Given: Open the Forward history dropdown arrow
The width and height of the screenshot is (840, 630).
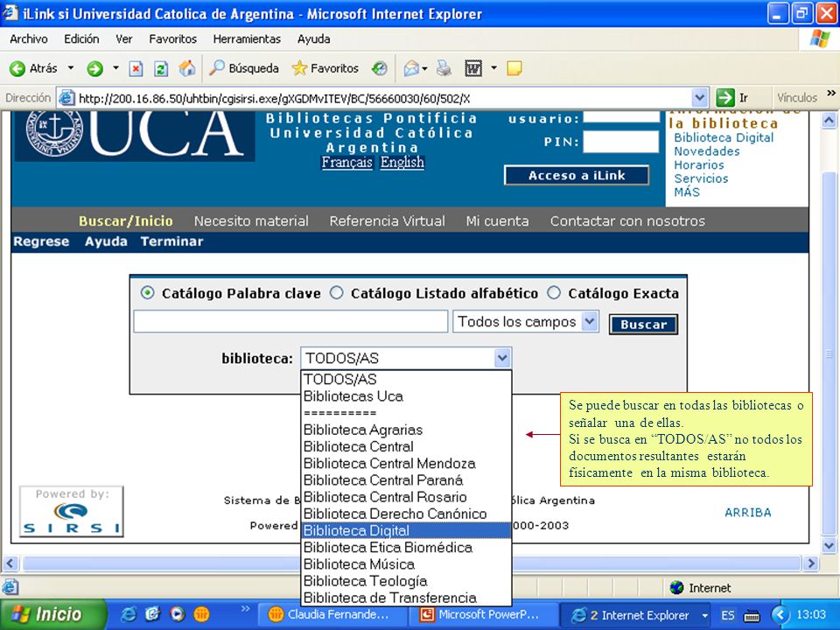Looking at the screenshot, I should click(x=115, y=68).
